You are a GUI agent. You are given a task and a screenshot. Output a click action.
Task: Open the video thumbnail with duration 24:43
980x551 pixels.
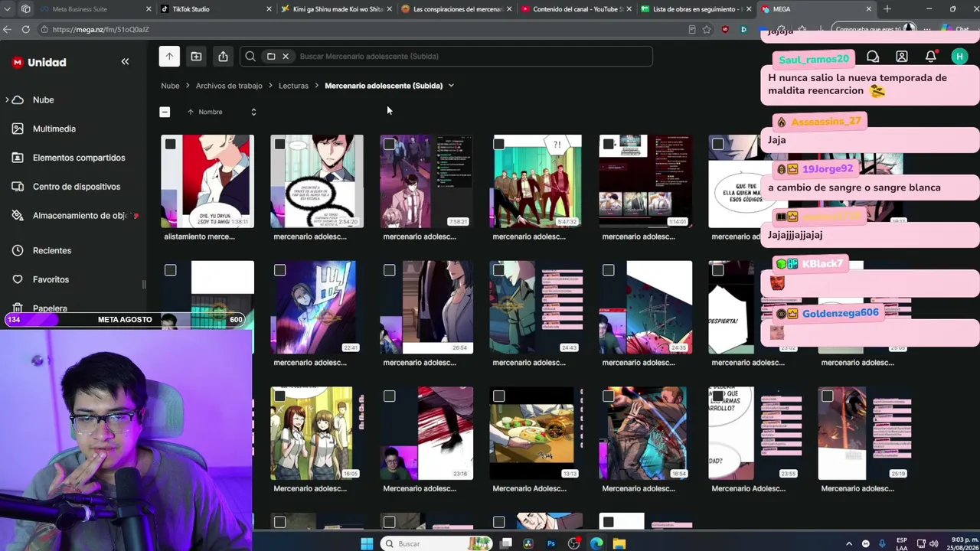tap(536, 308)
